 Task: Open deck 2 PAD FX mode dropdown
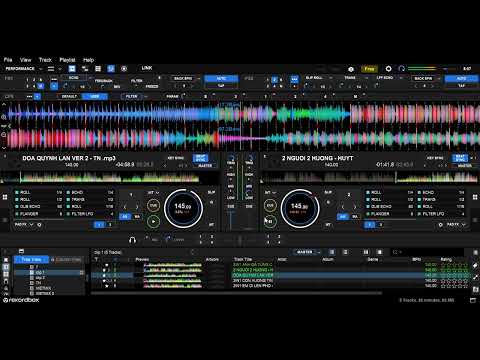(455, 225)
